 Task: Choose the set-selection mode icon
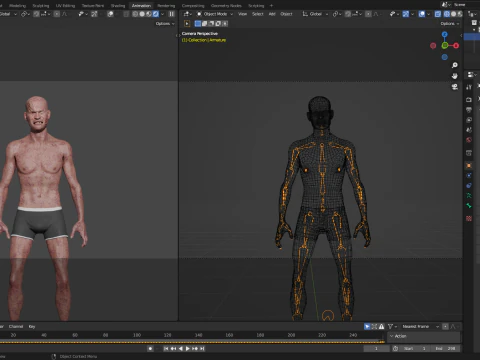198,24
